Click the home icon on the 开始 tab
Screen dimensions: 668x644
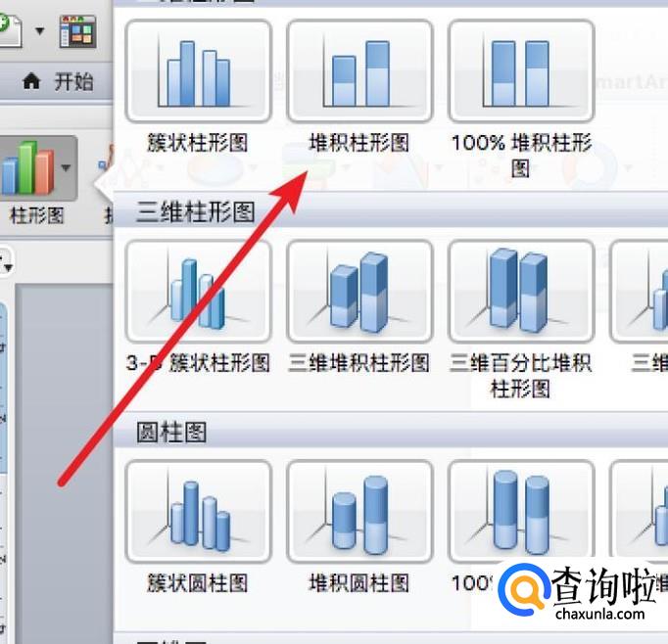point(31,81)
